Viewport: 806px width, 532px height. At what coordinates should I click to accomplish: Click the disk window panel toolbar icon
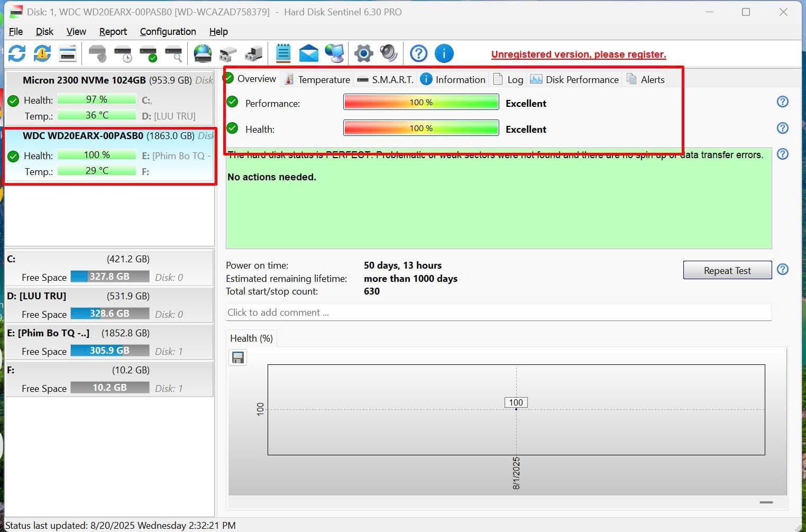[x=68, y=53]
